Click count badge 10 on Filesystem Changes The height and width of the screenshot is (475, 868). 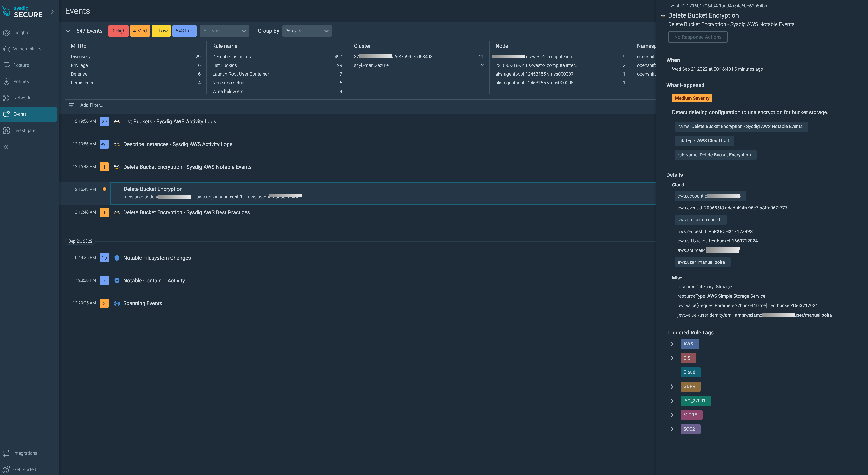105,258
